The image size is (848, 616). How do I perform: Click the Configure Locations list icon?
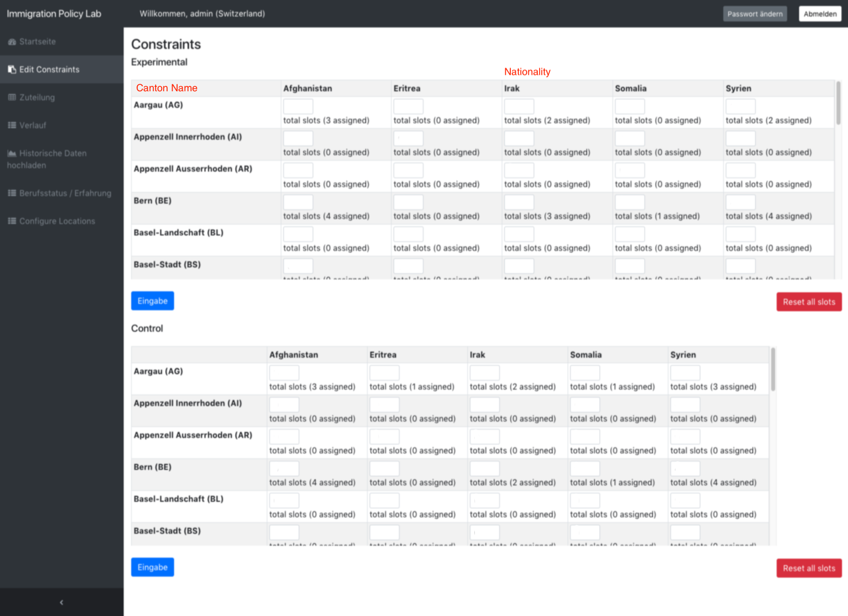pyautogui.click(x=12, y=221)
